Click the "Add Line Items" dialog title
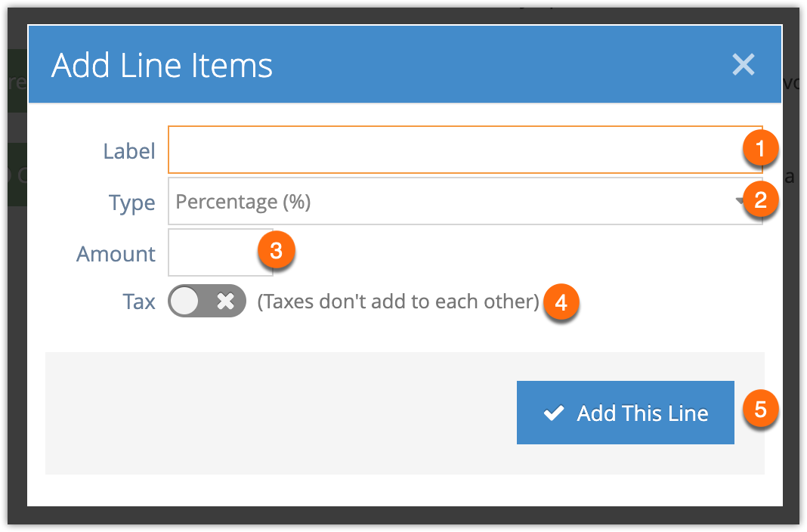807x532 pixels. [162, 65]
